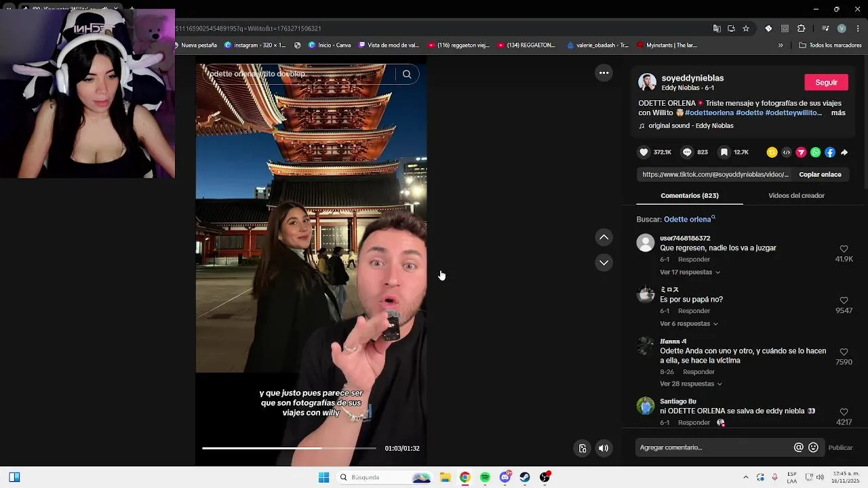This screenshot has height=488, width=868.
Task: Go to the previous video with up arrow
Action: tap(604, 237)
